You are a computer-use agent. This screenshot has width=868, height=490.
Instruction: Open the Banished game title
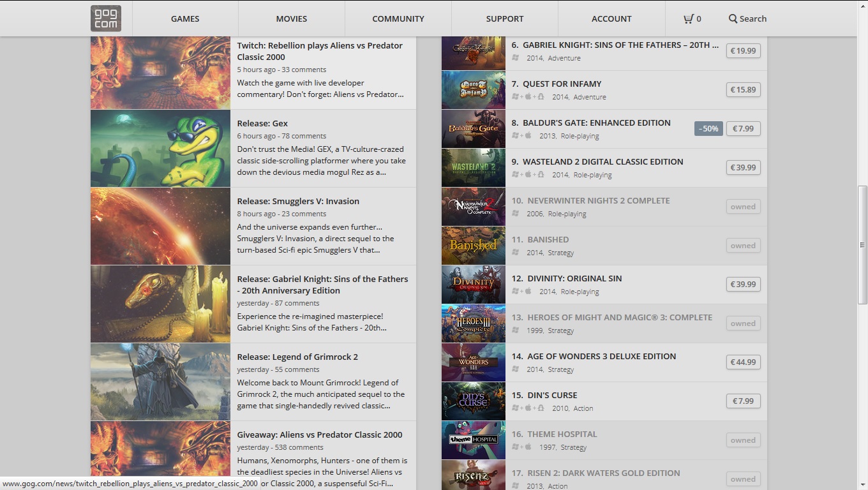pos(548,239)
